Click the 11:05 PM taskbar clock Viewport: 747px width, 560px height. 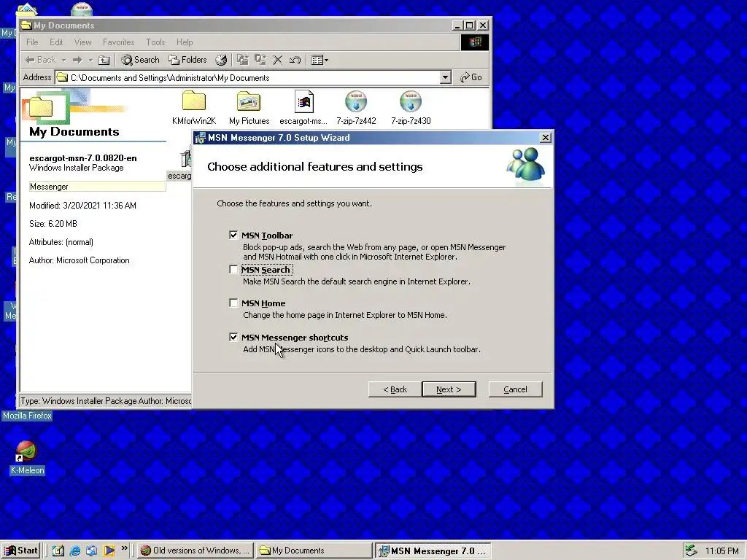point(721,551)
